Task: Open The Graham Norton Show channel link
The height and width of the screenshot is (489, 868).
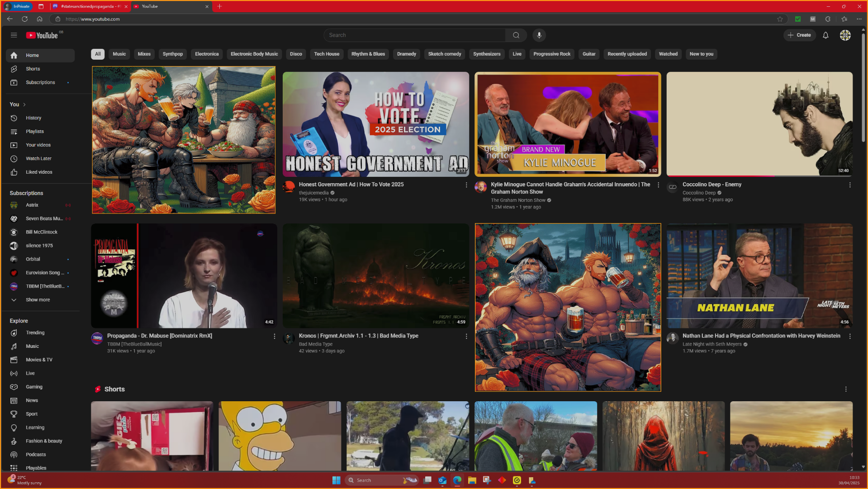Action: [x=518, y=200]
